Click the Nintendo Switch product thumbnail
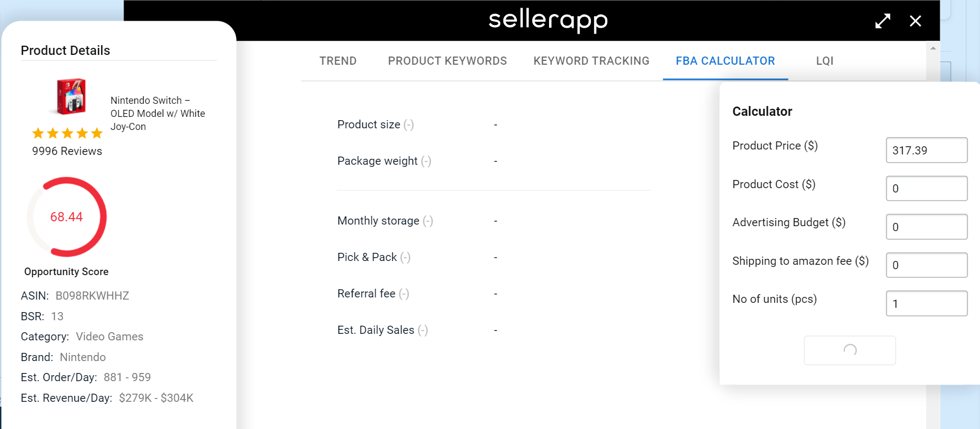 click(71, 96)
